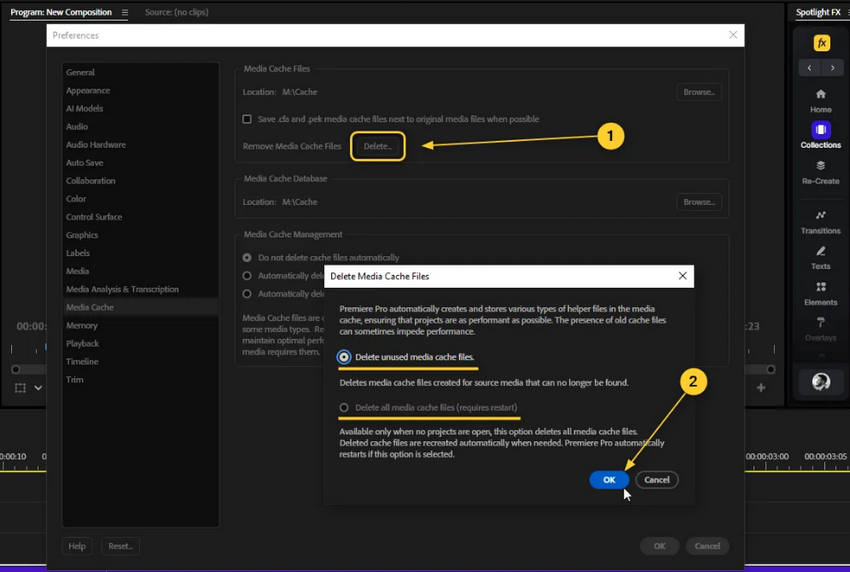Open Collections in Spotlight FX

coord(820,136)
